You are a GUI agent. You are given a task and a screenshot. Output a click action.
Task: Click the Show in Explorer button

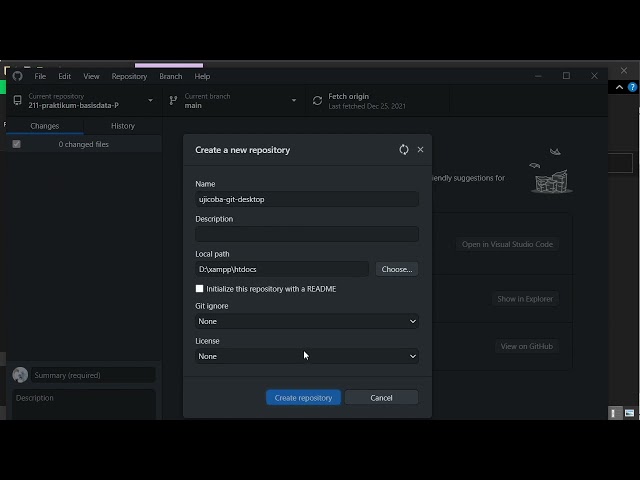pyautogui.click(x=525, y=299)
